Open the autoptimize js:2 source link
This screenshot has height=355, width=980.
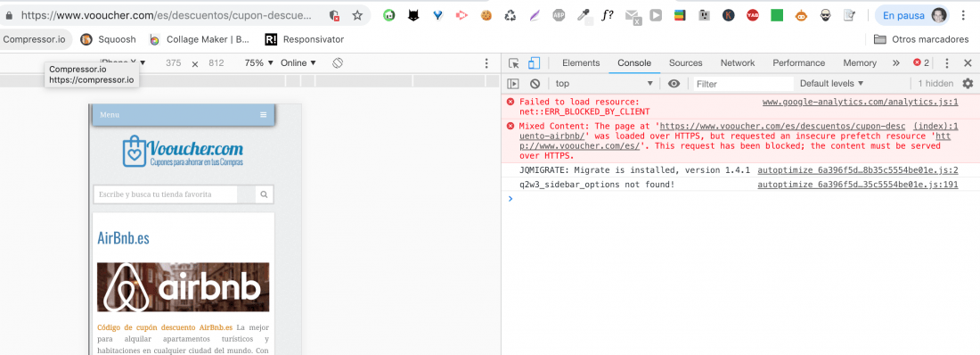tap(857, 170)
